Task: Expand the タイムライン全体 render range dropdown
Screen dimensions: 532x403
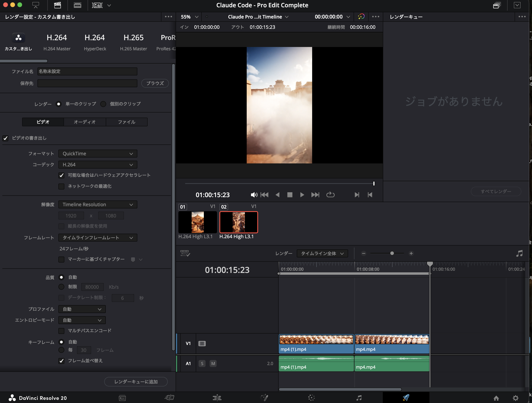Action: tap(322, 253)
